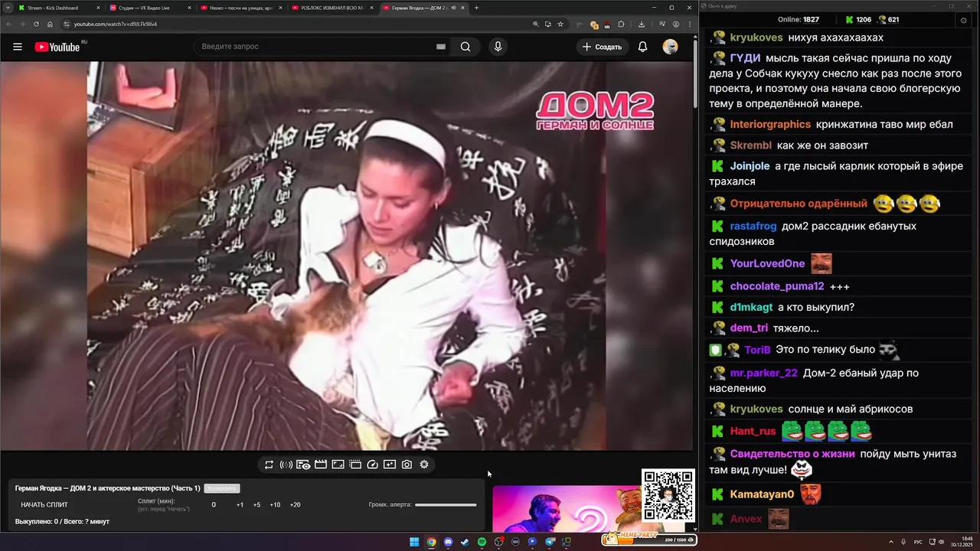
Task: Adjust the Громк. алерта volume slider
Action: 446,505
